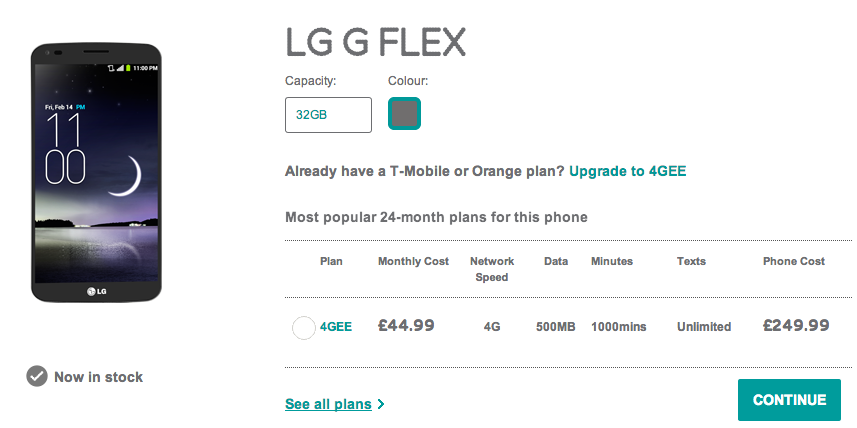
Task: Click the £249.99 phone cost
Action: pos(796,326)
